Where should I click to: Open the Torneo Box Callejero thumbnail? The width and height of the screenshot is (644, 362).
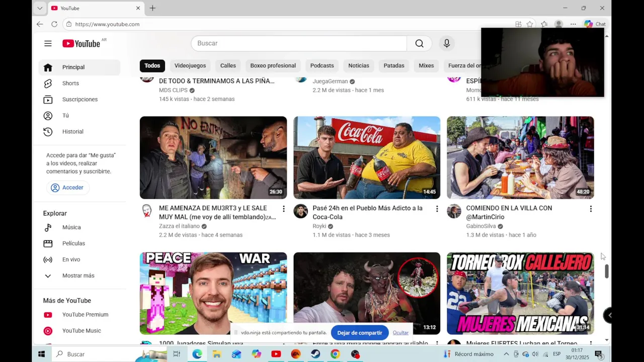click(520, 294)
